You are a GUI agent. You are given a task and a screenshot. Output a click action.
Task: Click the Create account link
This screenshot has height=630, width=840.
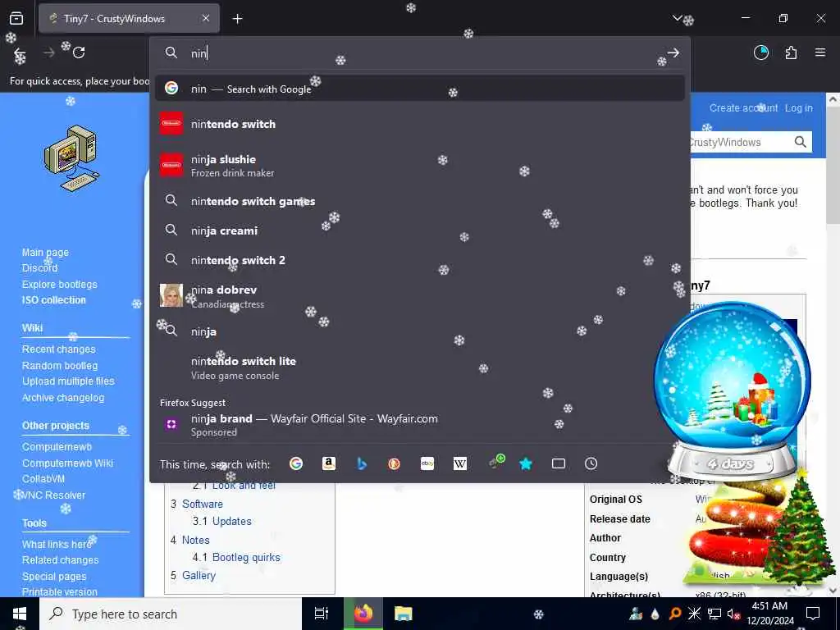click(x=743, y=107)
